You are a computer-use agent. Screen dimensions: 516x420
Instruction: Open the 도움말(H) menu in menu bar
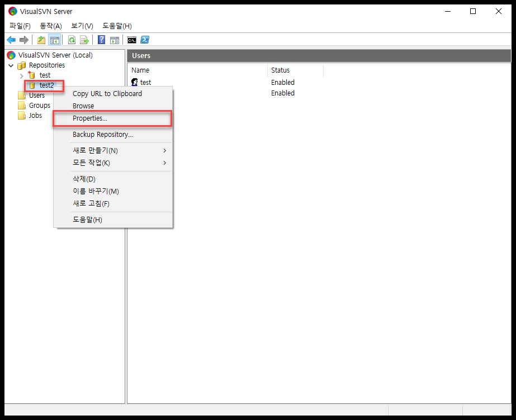pos(117,26)
